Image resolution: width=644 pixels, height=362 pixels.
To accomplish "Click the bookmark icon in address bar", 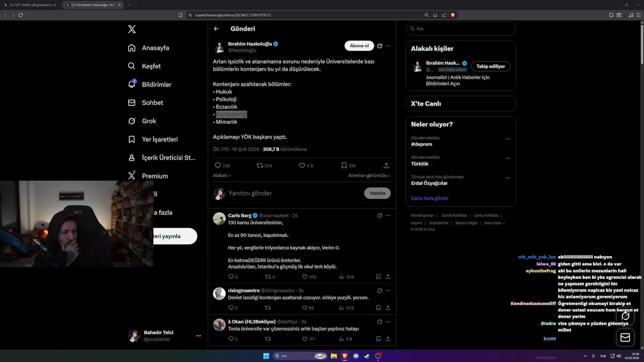I will click(x=180, y=15).
